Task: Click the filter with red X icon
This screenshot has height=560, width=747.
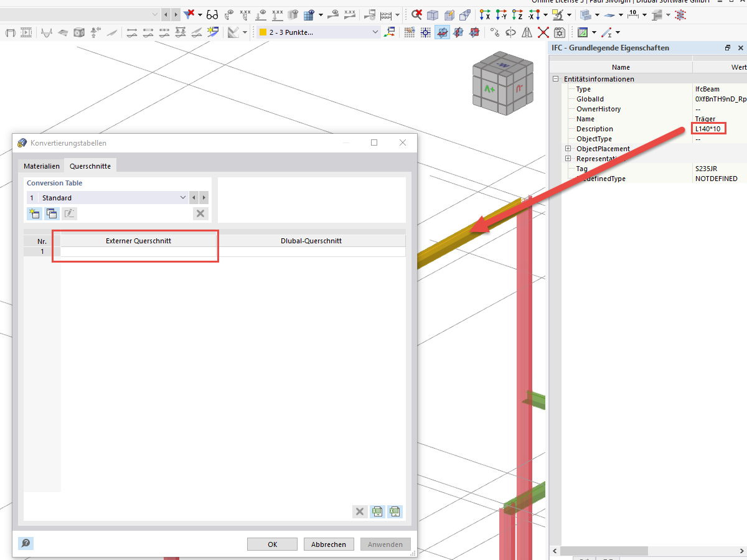Action: [x=189, y=14]
